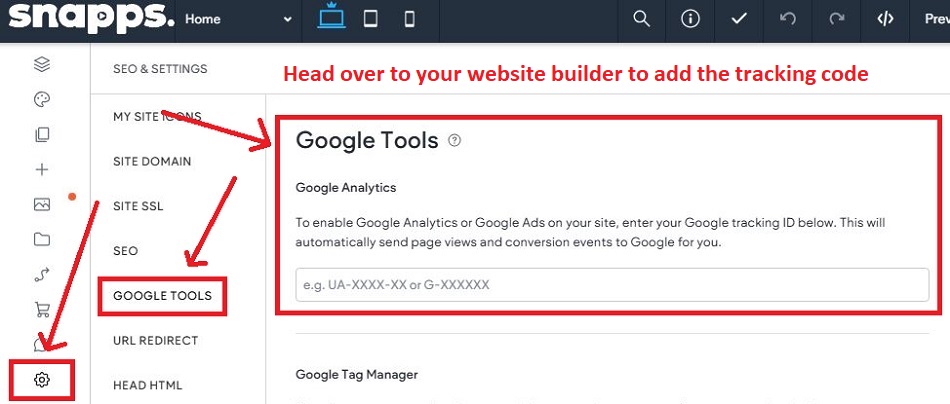950x404 pixels.
Task: Open the connected path icon
Action: coord(42,275)
